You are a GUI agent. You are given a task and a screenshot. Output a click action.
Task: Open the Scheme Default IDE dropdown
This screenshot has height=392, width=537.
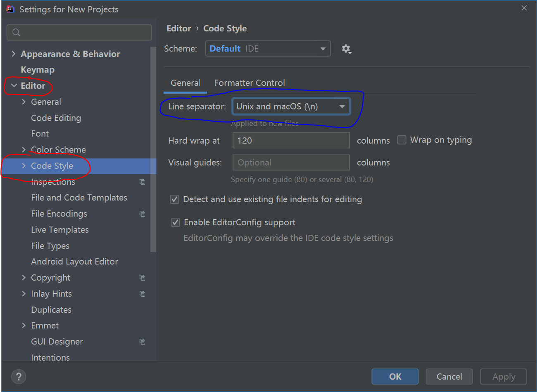(x=268, y=49)
